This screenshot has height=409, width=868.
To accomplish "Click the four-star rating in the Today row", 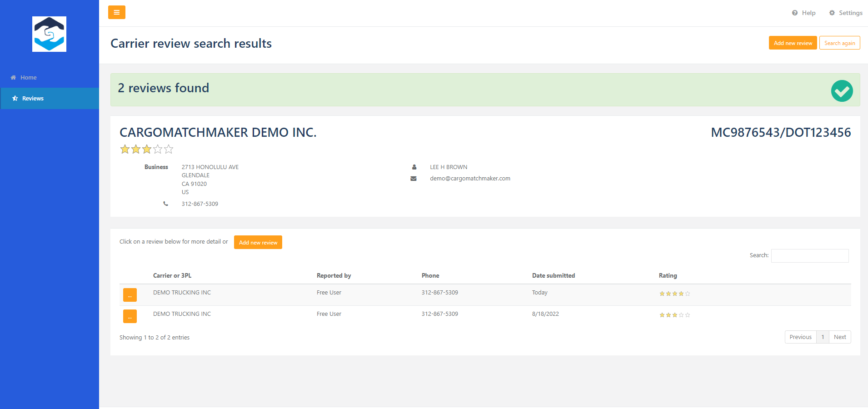I will point(675,294).
